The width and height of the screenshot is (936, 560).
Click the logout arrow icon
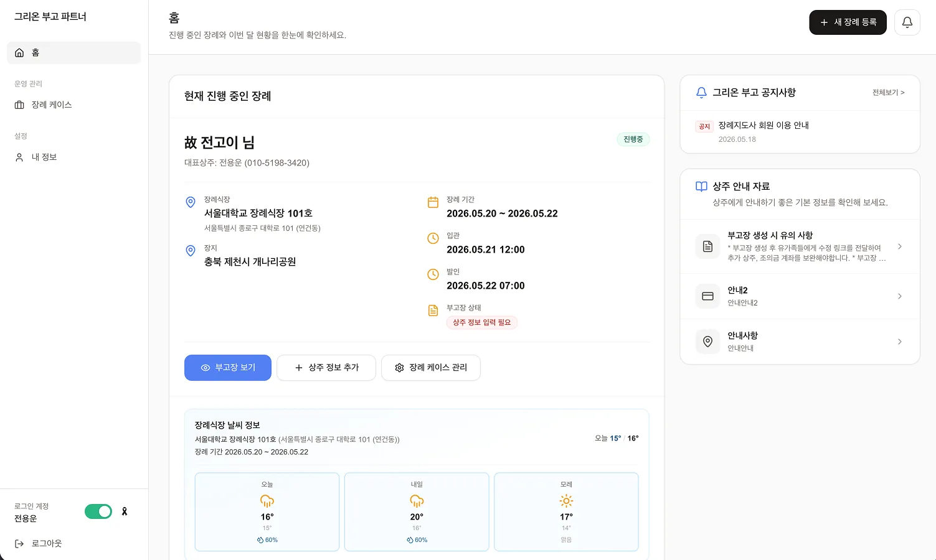pos(19,544)
